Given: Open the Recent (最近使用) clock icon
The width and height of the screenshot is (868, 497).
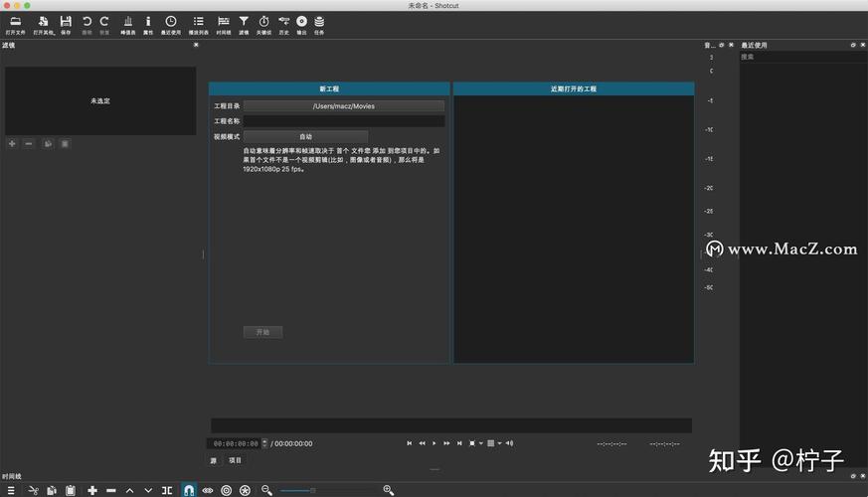Looking at the screenshot, I should pos(170,25).
